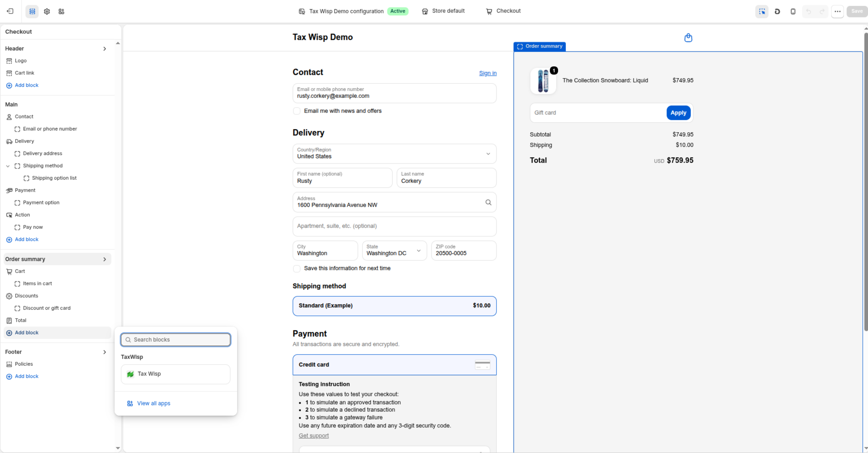Click the Search blocks field
The image size is (868, 453).
tap(176, 340)
